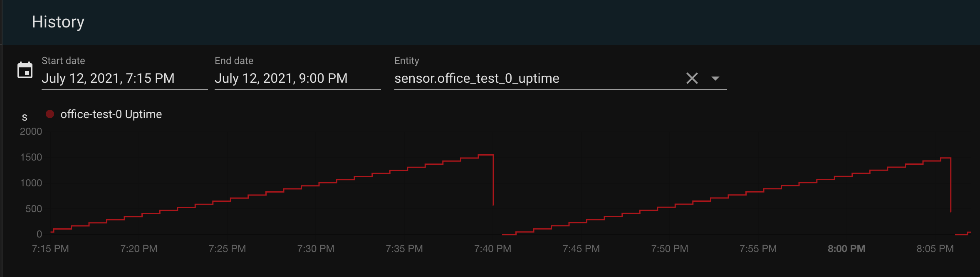The image size is (980, 277).
Task: Click the 2000 y-axis value label
Action: click(x=31, y=131)
